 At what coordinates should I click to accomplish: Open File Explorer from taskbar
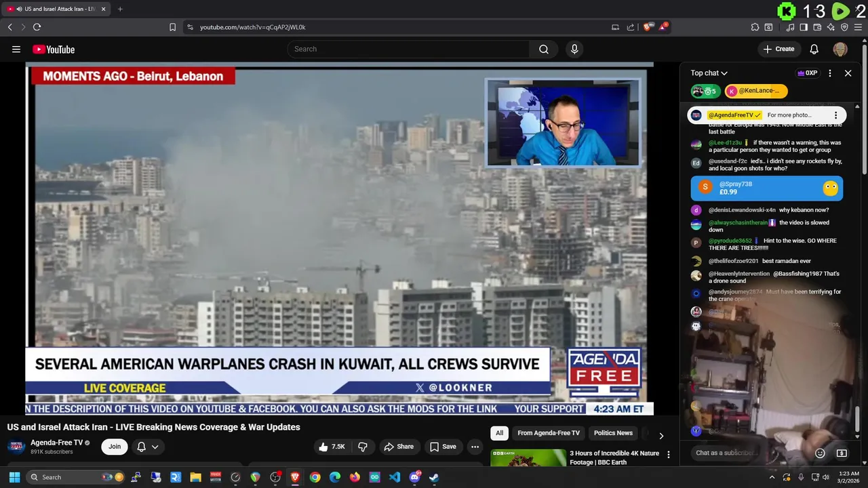point(196,477)
